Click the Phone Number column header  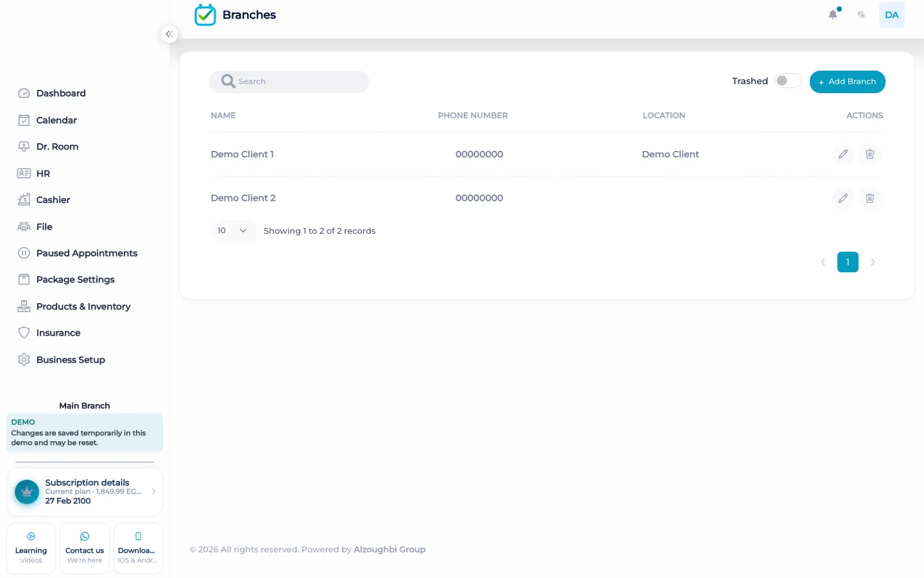tap(473, 116)
